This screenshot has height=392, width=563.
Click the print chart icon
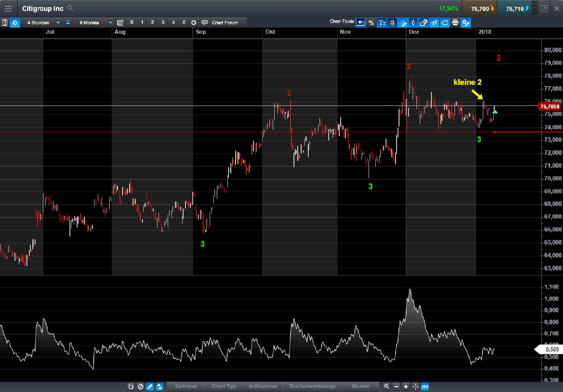(x=455, y=22)
